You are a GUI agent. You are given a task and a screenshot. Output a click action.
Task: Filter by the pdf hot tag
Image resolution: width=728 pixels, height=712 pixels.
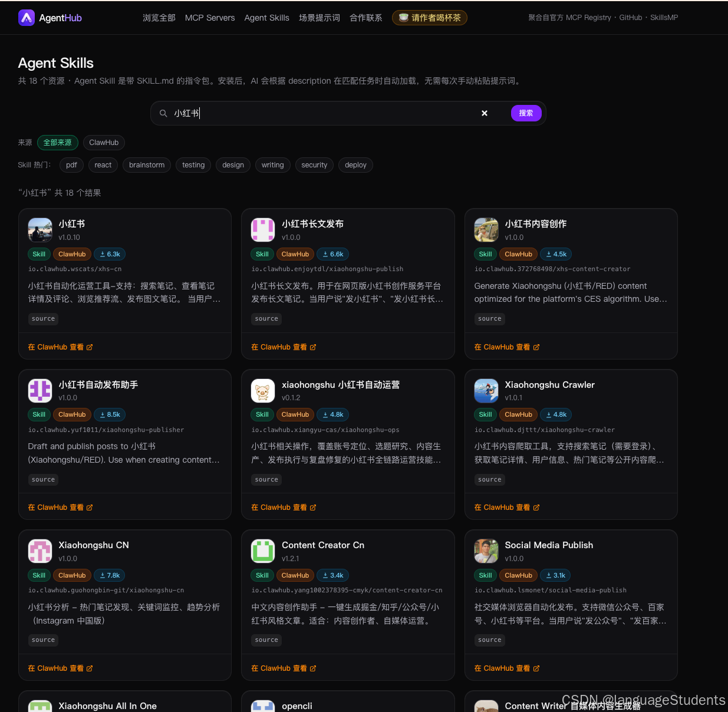pos(72,165)
